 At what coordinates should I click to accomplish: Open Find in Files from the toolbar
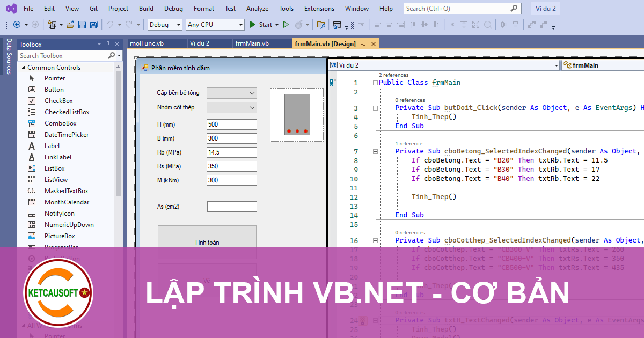coord(321,25)
